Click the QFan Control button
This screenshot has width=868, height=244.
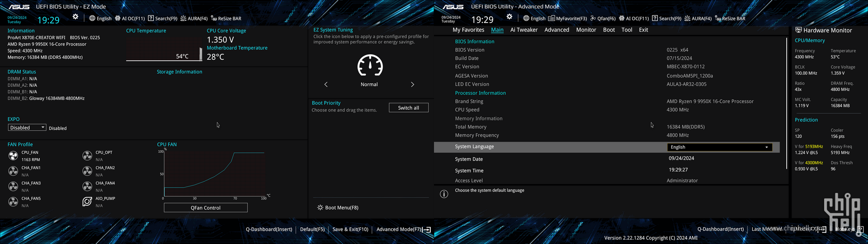coord(206,208)
